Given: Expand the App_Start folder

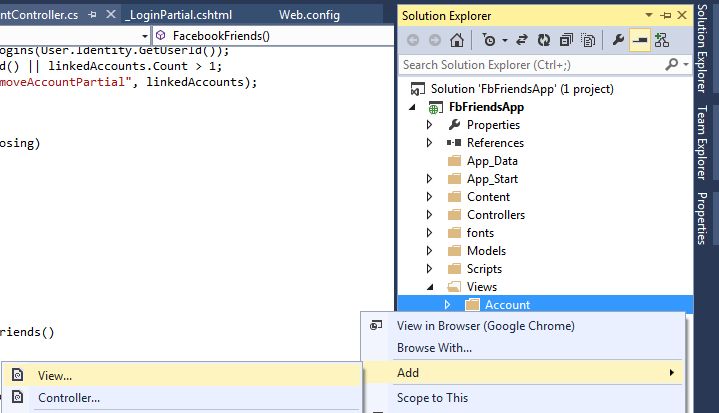Looking at the screenshot, I should pos(429,179).
